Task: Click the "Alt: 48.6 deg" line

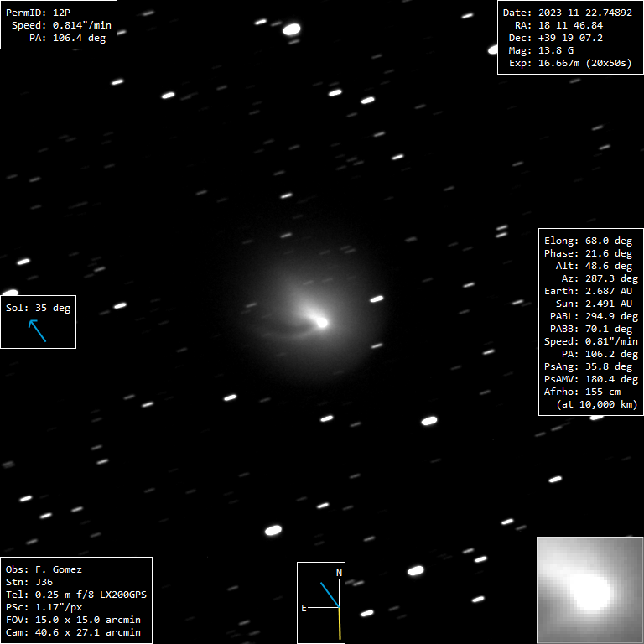Action: point(594,266)
